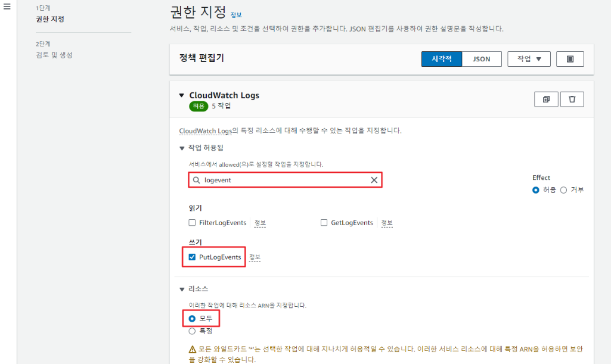
Task: Open the 작업 dropdown menu
Action: tap(529, 59)
